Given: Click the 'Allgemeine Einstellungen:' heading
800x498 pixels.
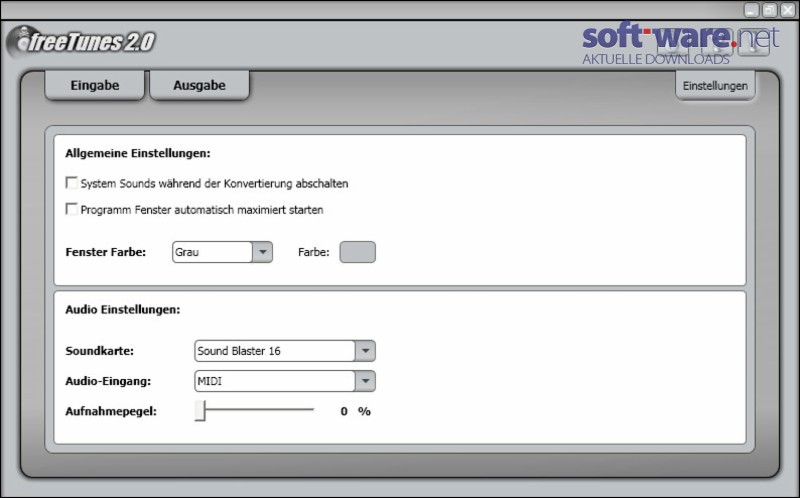Looking at the screenshot, I should coord(138,154).
